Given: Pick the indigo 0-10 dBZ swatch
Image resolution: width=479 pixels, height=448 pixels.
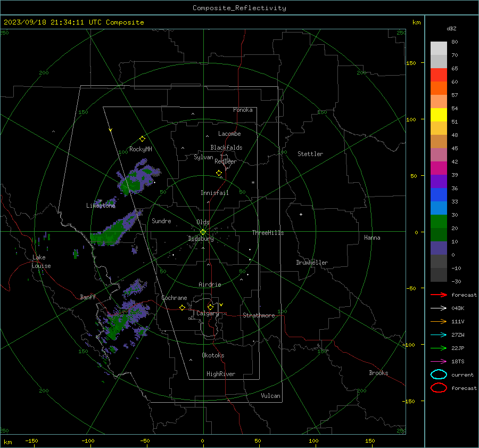Looking at the screenshot, I should [439, 248].
